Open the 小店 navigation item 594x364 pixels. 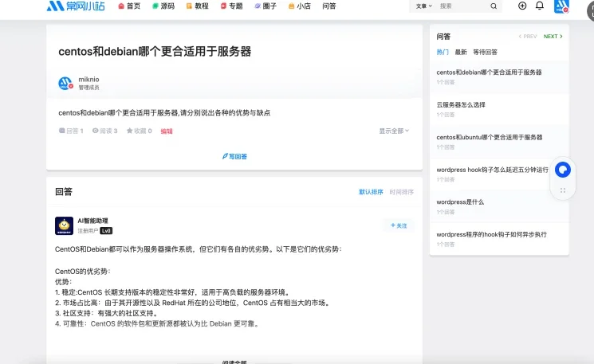(300, 6)
